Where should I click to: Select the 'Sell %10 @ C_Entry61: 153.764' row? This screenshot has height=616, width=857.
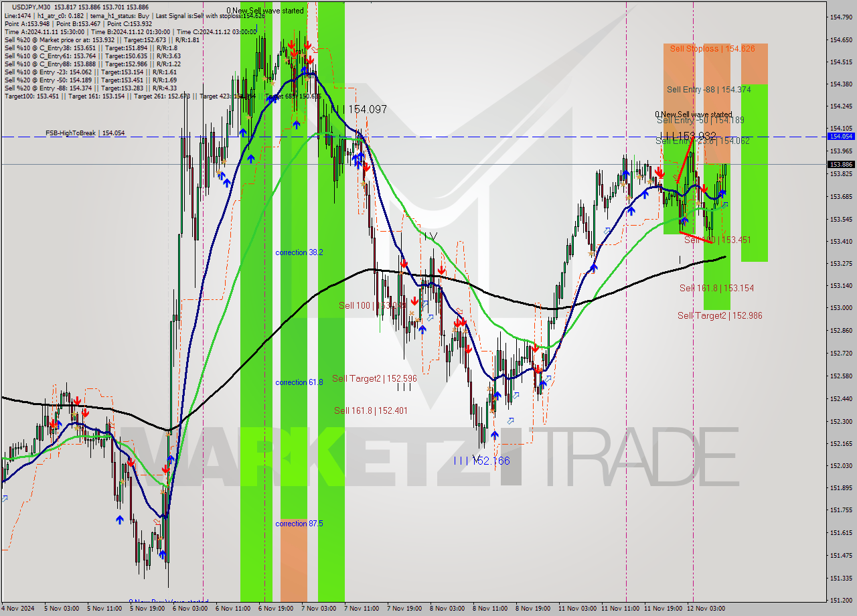click(x=92, y=56)
